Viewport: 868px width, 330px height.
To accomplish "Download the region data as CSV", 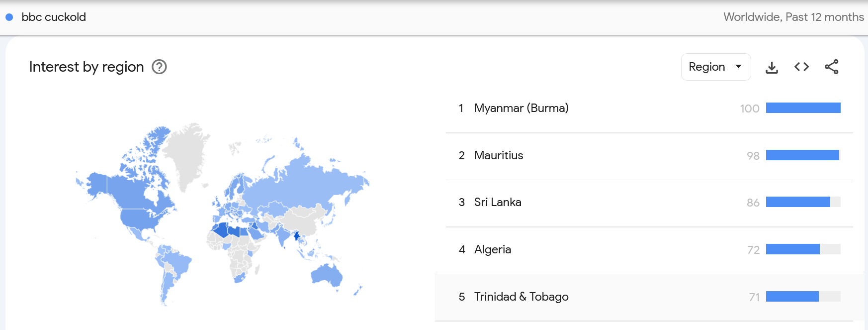I will click(772, 67).
